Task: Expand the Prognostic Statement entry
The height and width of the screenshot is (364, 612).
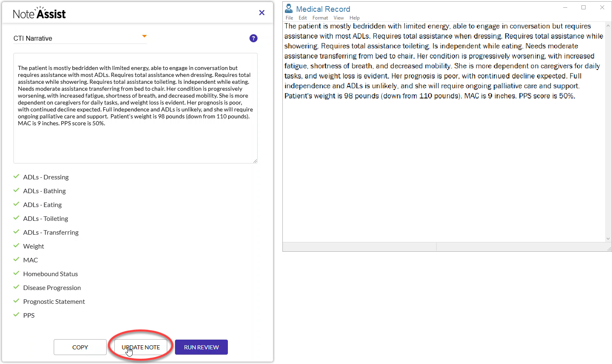Action: (54, 301)
